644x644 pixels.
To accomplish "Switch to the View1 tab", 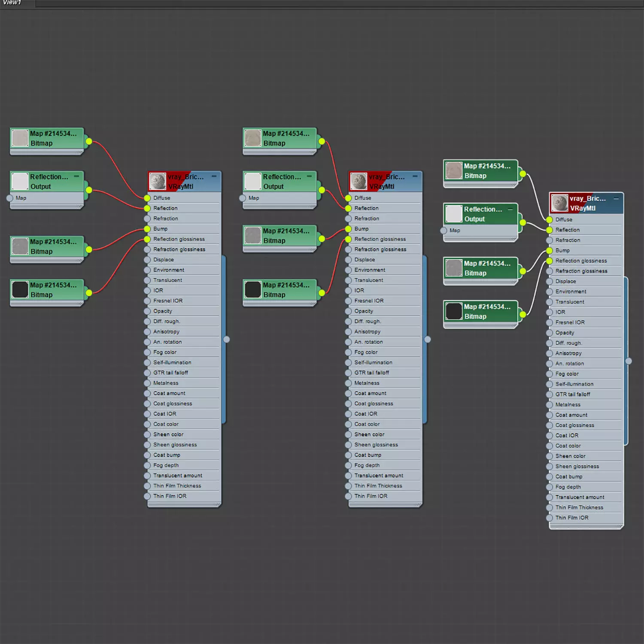I will click(x=12, y=3).
